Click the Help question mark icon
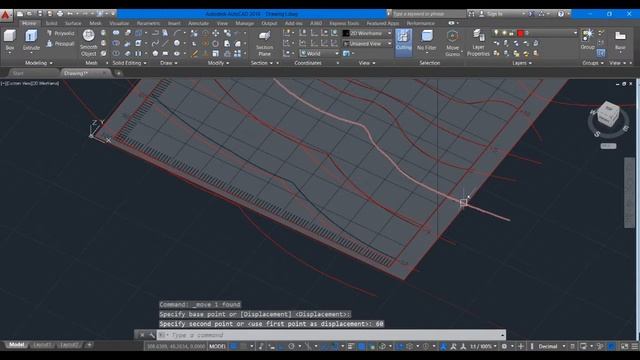This screenshot has height=360, width=640. pos(561,14)
